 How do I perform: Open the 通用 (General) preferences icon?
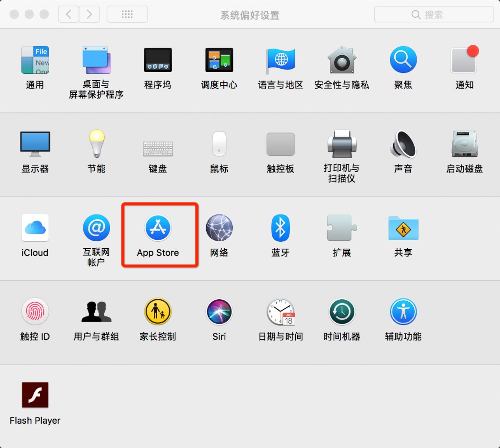[x=35, y=61]
